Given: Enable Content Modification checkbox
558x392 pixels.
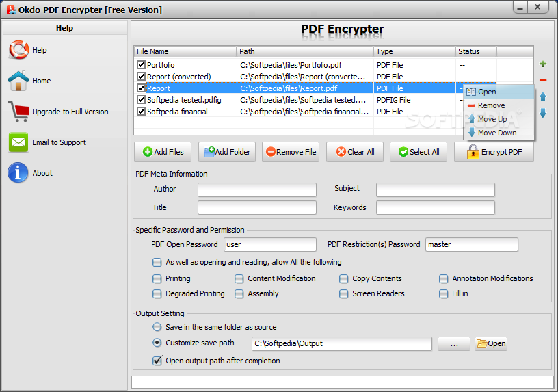Looking at the screenshot, I should point(239,278).
